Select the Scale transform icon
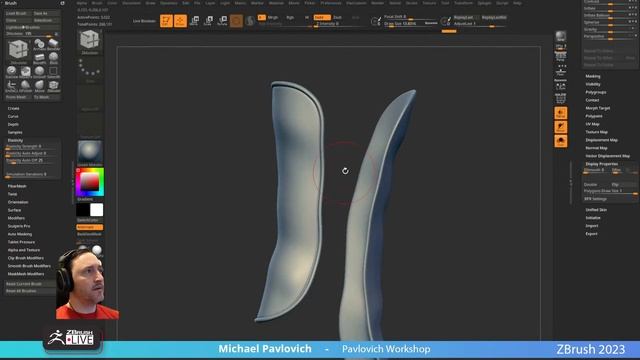Screen dimensions: 640x360 pos(208,20)
